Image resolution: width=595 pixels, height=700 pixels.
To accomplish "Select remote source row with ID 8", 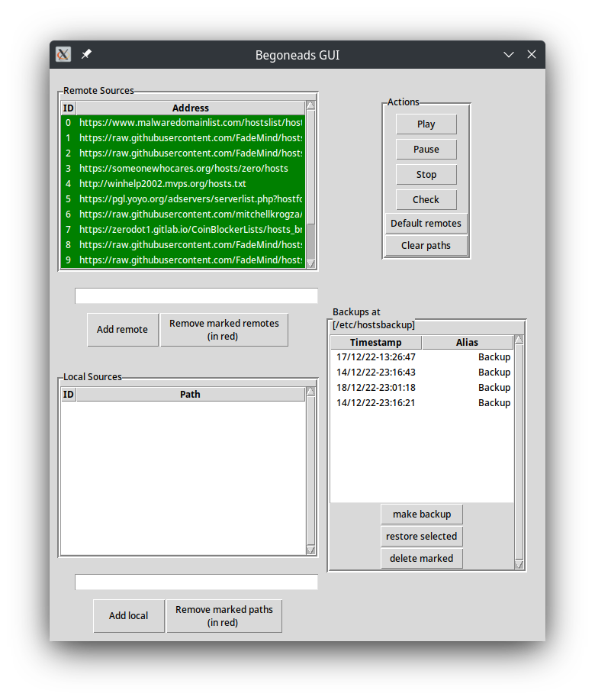I will tap(183, 244).
